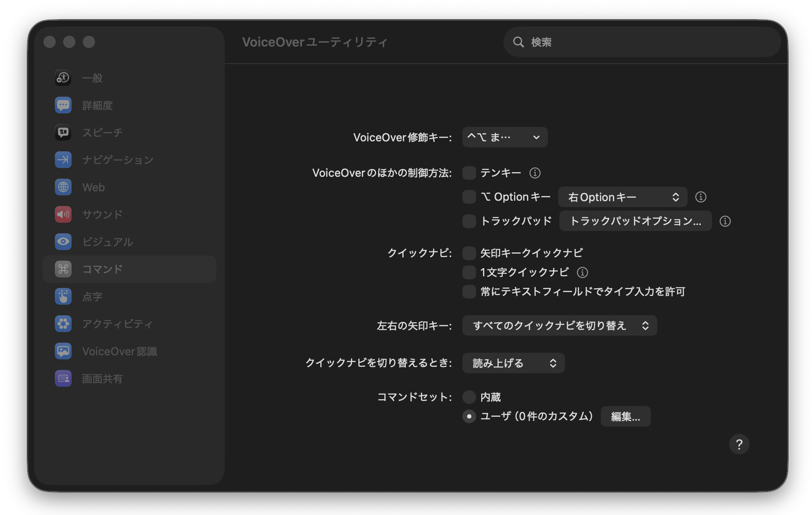Click info icon next to 1文字クイックナビ
Image resolution: width=812 pixels, height=515 pixels.
(x=583, y=272)
